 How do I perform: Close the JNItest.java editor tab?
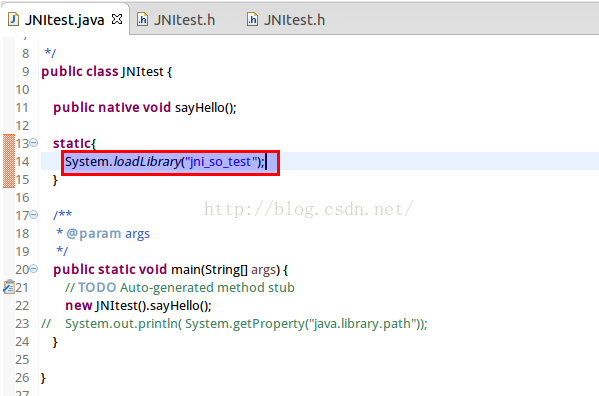coord(117,19)
